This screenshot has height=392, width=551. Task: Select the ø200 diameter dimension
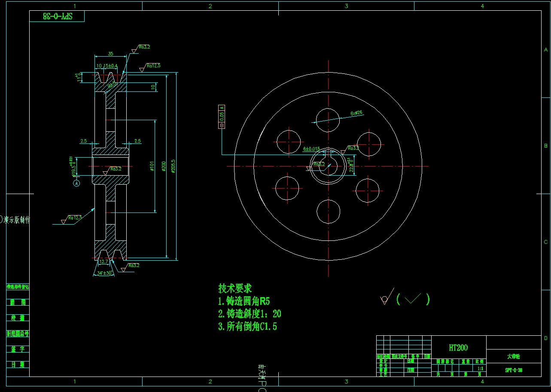pos(164,167)
